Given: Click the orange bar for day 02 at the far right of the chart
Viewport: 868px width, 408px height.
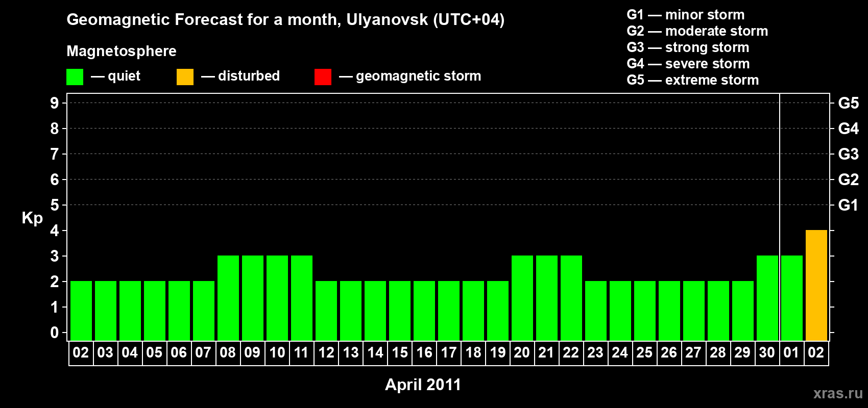Looking at the screenshot, I should pyautogui.click(x=816, y=286).
